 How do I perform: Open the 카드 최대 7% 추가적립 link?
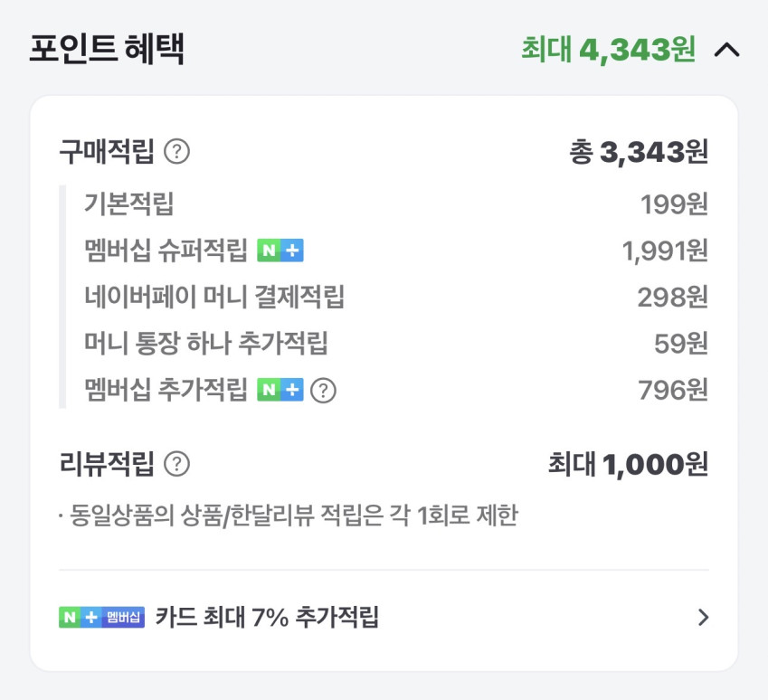(x=267, y=618)
